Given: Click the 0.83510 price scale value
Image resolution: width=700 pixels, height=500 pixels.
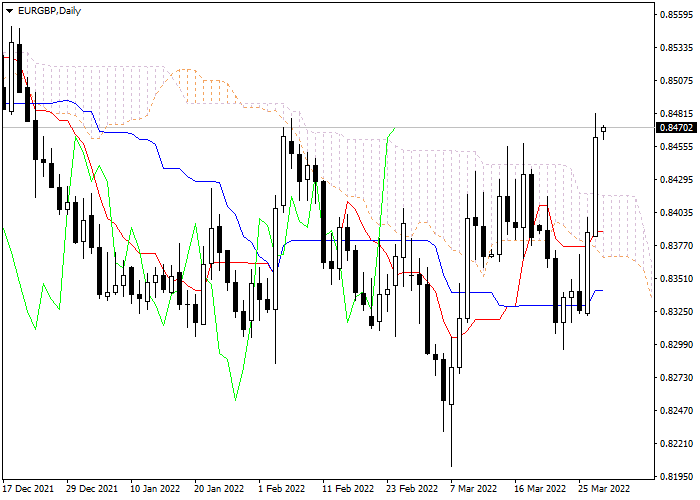Looking at the screenshot, I should coord(676,279).
